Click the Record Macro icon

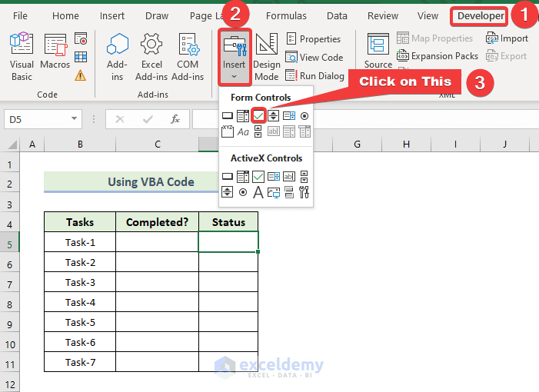pyautogui.click(x=81, y=38)
